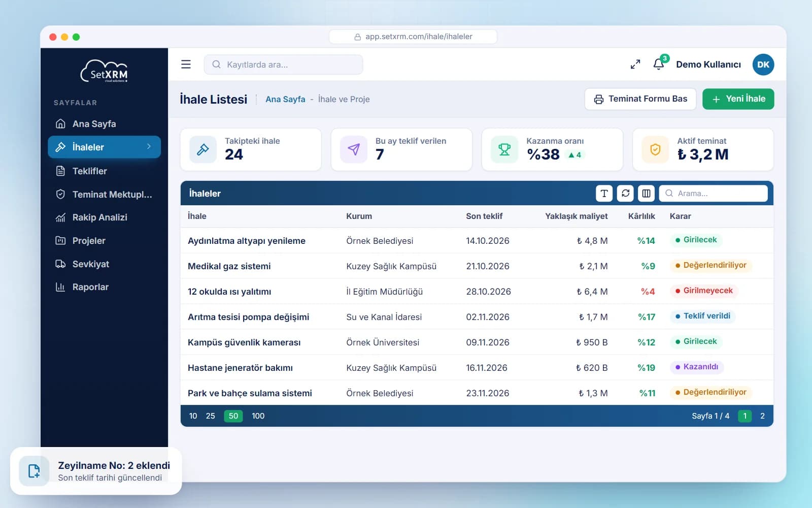The image size is (812, 508).
Task: Click the Kayıtlarda ara search field
Action: click(283, 65)
